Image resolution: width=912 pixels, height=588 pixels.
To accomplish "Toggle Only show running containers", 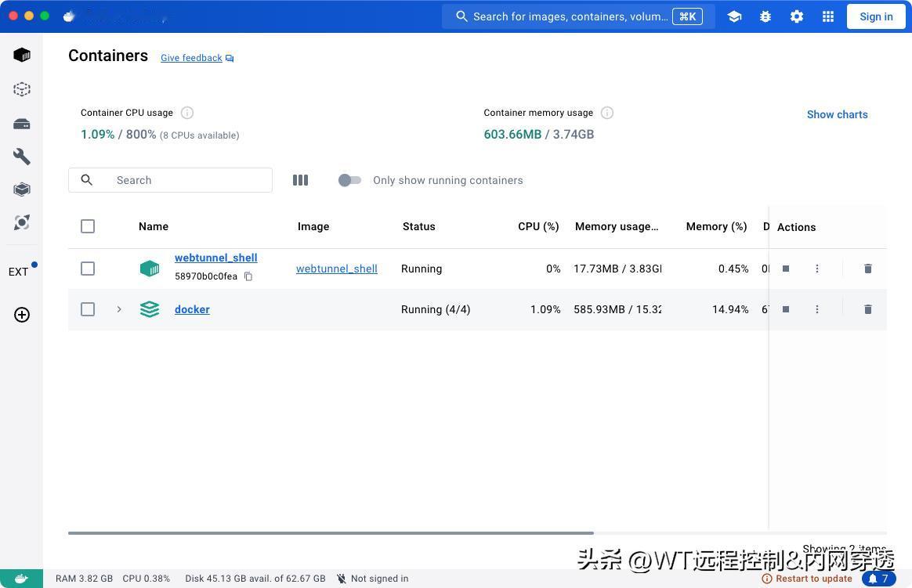I will (349, 180).
